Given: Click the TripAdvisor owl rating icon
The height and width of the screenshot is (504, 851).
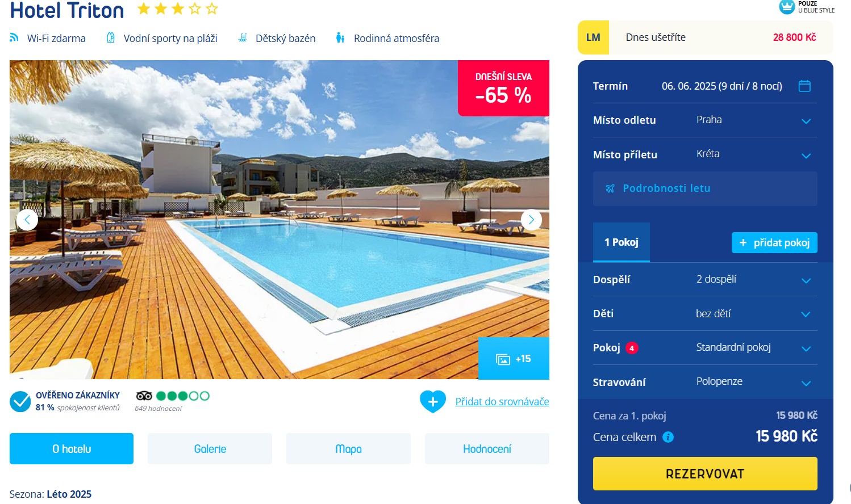Looking at the screenshot, I should pos(144,396).
